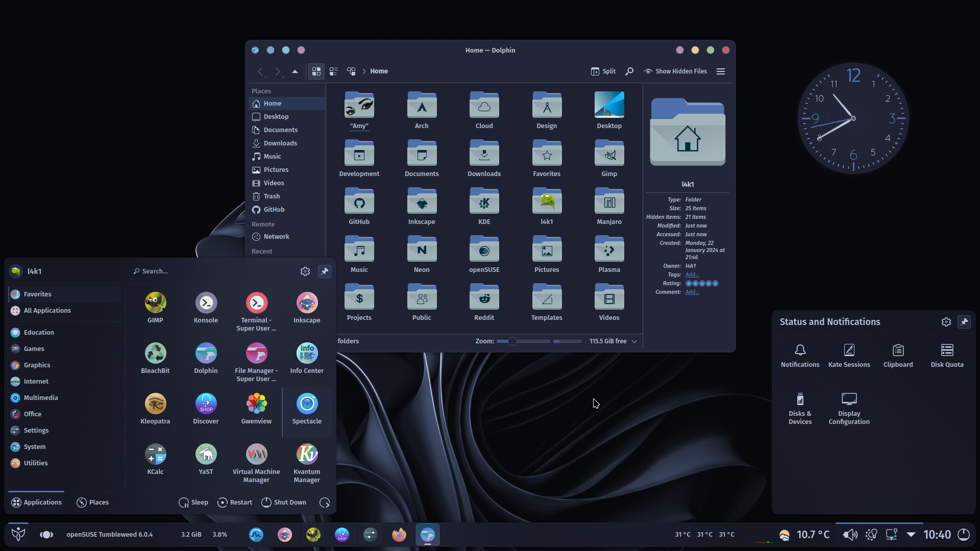Open Disk Quota in the Status panel
This screenshot has width=980, height=551.
pyautogui.click(x=947, y=356)
